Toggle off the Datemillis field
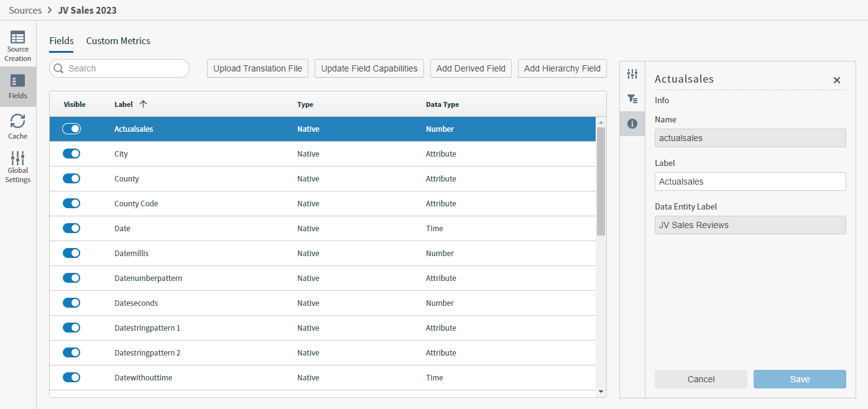Screen dimensions: 868x409 (72, 253)
